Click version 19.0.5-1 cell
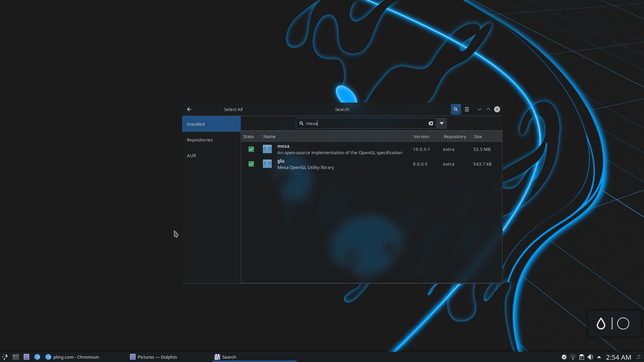This screenshot has width=644, height=362. [x=421, y=149]
